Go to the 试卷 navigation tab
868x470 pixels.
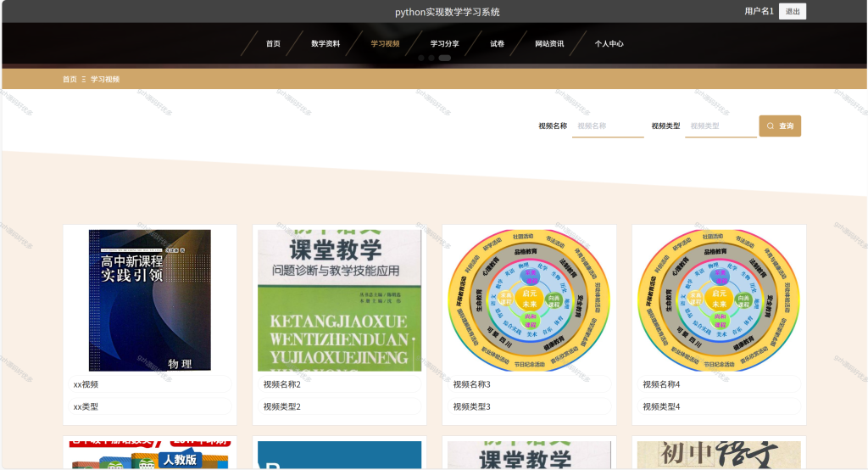(x=497, y=44)
